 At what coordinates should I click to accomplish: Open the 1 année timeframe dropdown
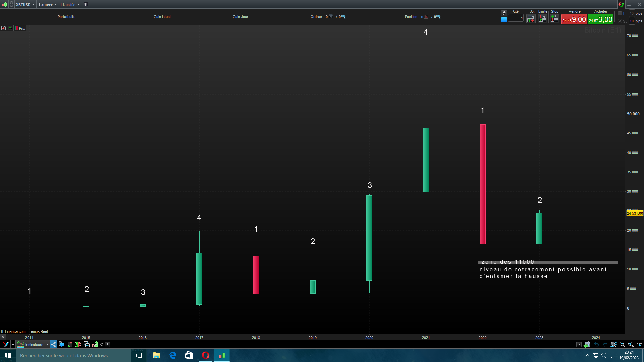47,5
